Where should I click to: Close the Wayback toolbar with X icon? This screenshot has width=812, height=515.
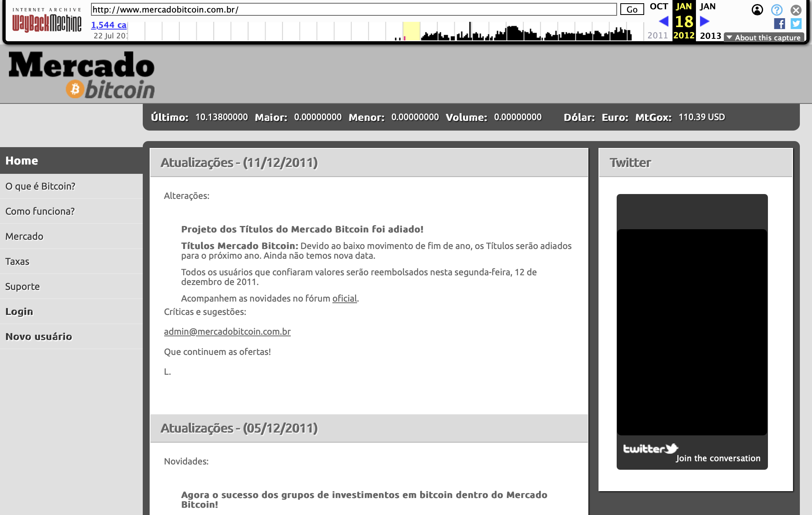(796, 10)
